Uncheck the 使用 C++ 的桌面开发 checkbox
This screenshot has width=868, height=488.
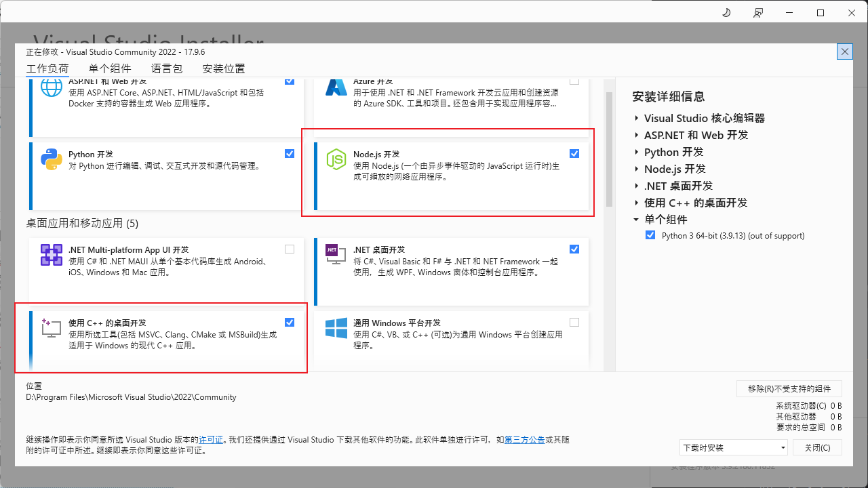coord(290,323)
